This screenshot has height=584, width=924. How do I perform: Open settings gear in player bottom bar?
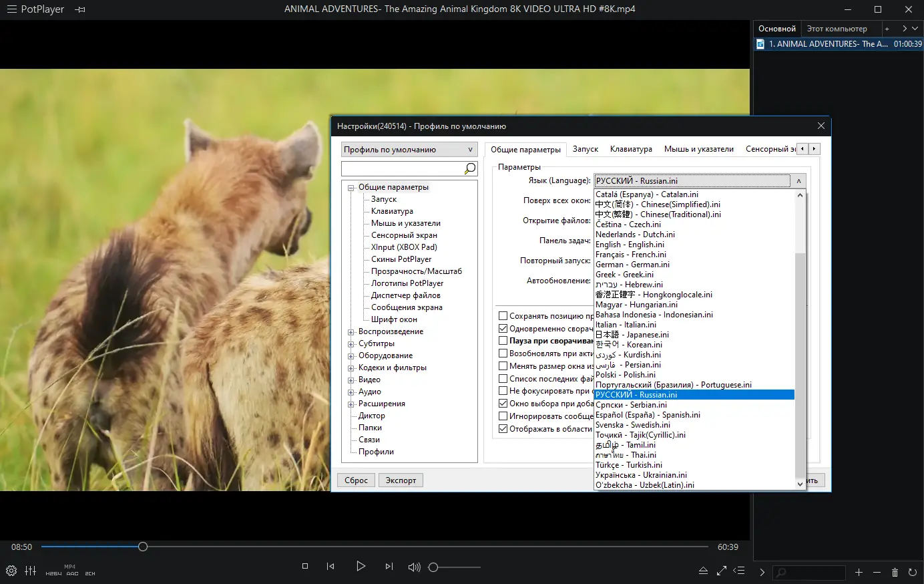11,571
